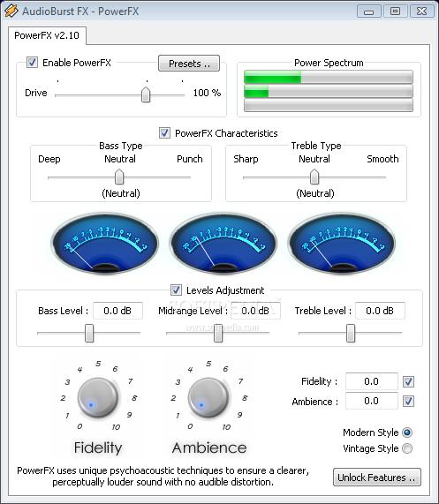Image resolution: width=439 pixels, height=504 pixels.
Task: Click number 10 on the Fidelity dial
Action: tap(116, 427)
